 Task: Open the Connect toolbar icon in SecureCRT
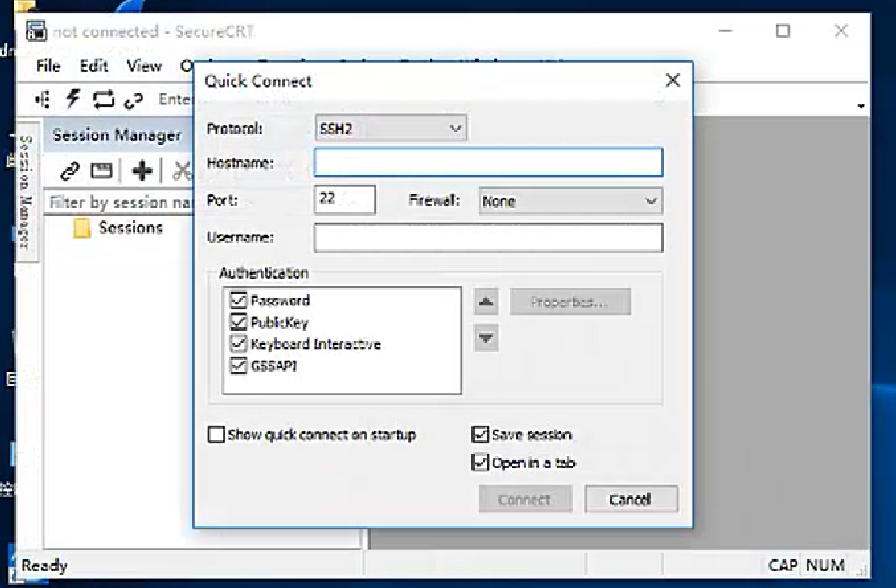[43, 100]
